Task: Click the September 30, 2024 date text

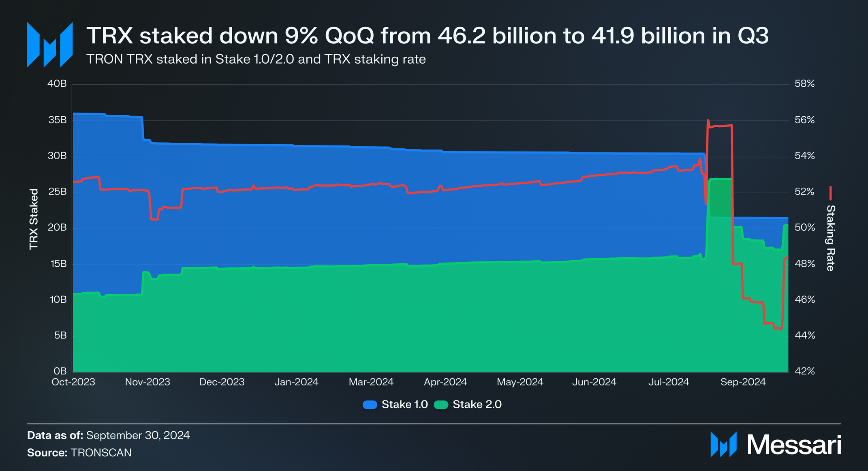Action: 138,435
